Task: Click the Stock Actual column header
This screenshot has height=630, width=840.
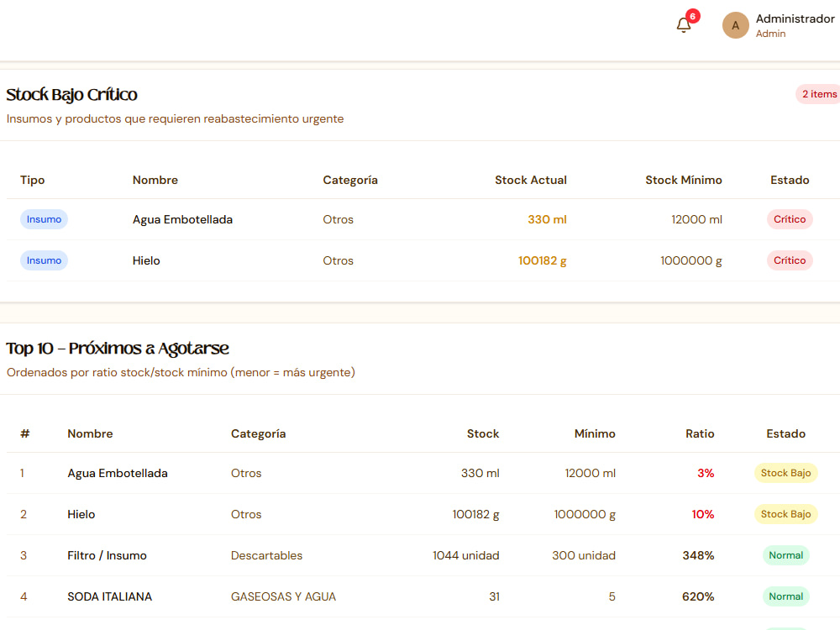Action: point(530,180)
